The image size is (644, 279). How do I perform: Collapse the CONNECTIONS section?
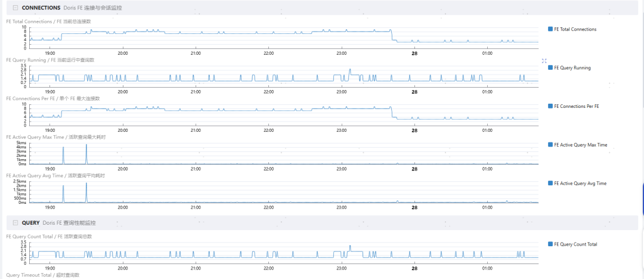coord(16,8)
